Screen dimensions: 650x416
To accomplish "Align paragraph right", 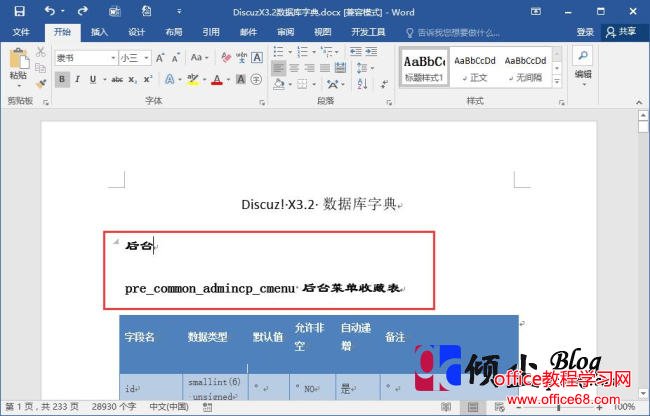I will 309,68.
